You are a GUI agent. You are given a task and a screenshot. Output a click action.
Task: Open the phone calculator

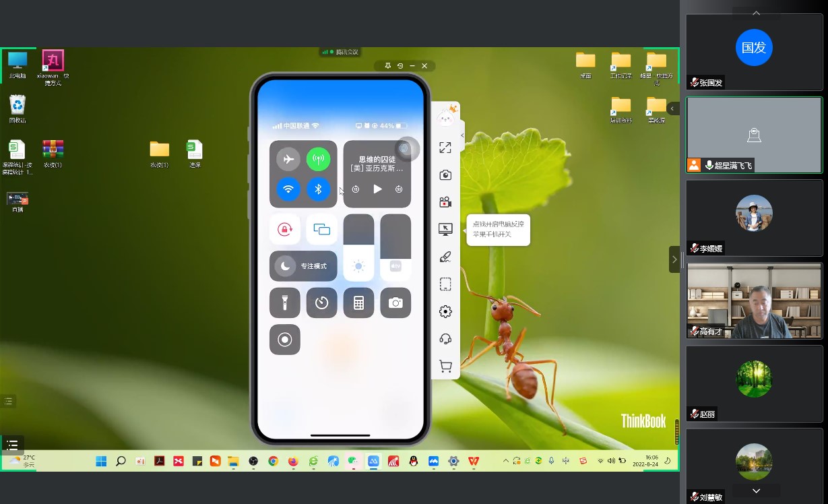[x=358, y=303]
